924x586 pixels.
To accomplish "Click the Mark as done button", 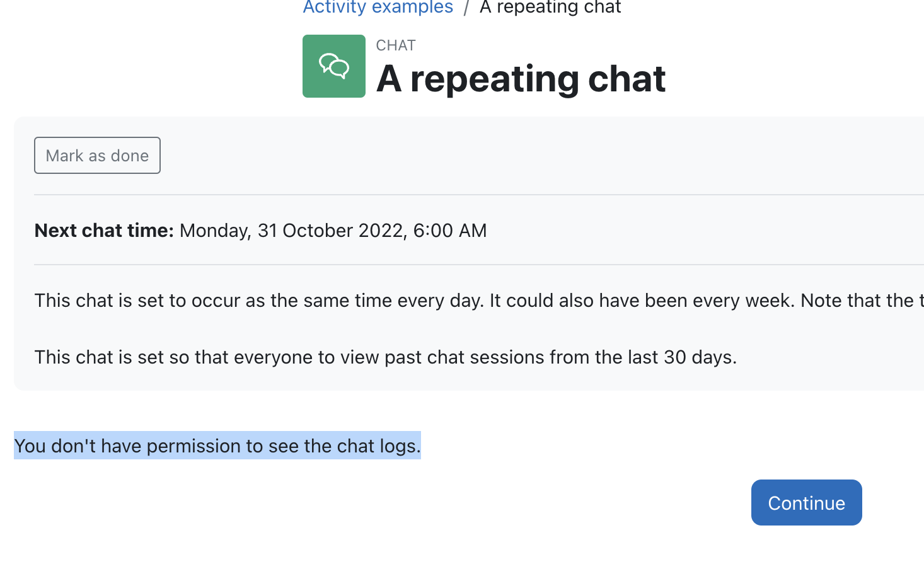I will click(97, 156).
